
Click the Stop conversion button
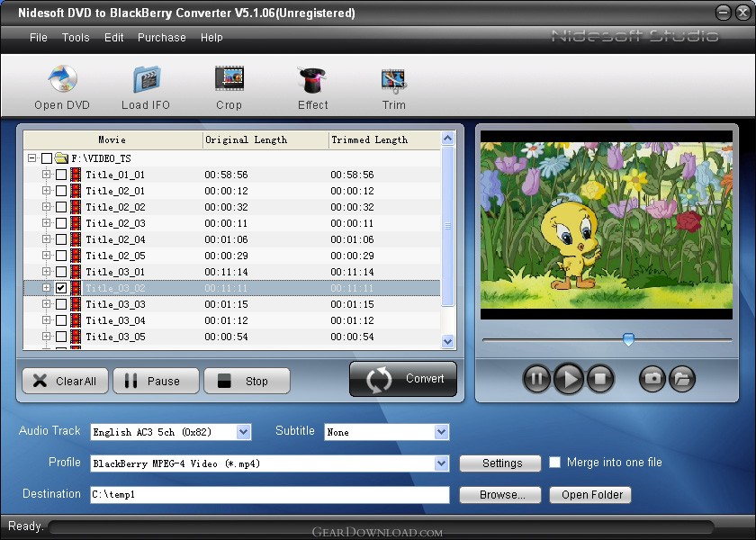[x=247, y=381]
